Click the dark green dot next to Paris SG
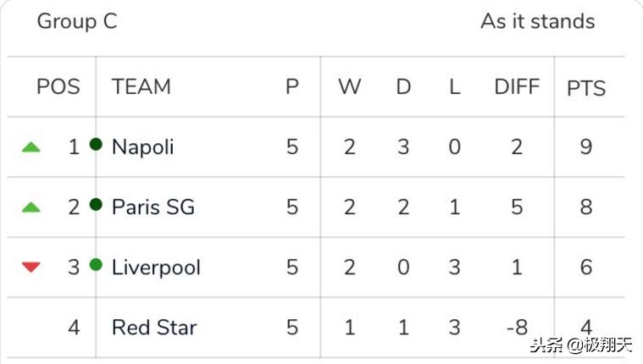The image size is (643, 364). pos(96,204)
